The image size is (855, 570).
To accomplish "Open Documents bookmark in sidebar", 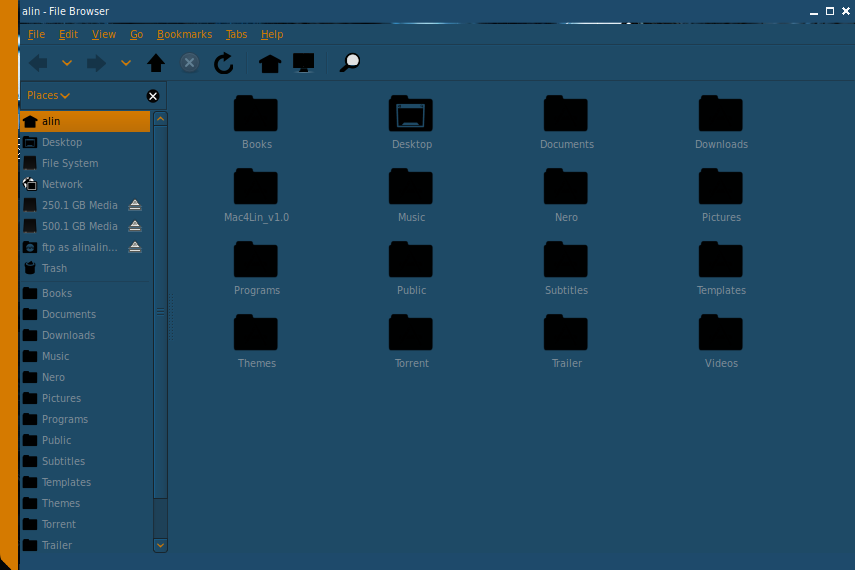I will pos(85,314).
